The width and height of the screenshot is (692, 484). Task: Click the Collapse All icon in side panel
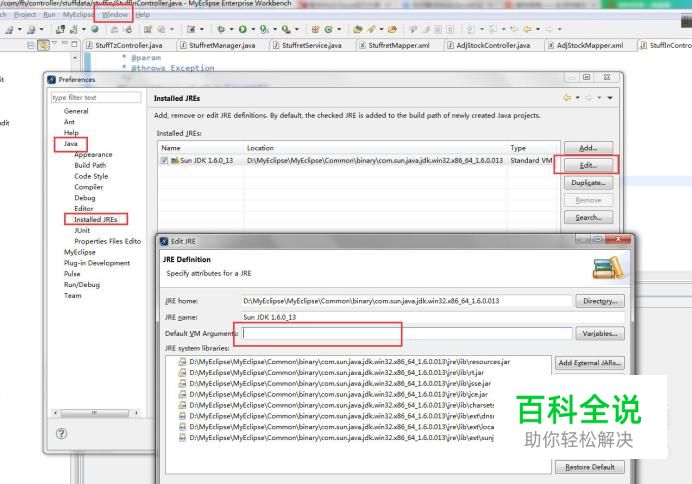point(30,45)
